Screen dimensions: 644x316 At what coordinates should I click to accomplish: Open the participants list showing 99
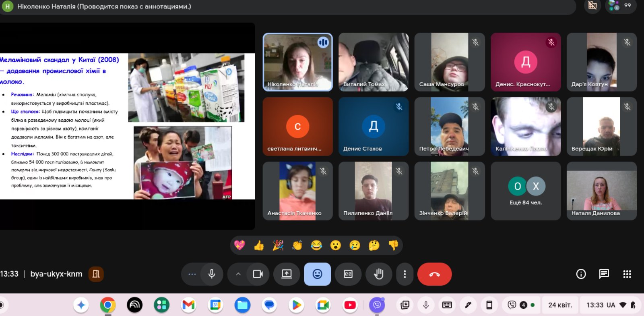click(x=620, y=6)
